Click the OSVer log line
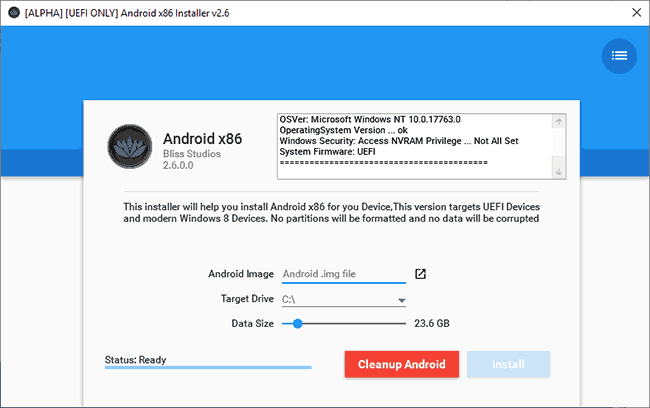Screen dimensions: 650x408 370,119
